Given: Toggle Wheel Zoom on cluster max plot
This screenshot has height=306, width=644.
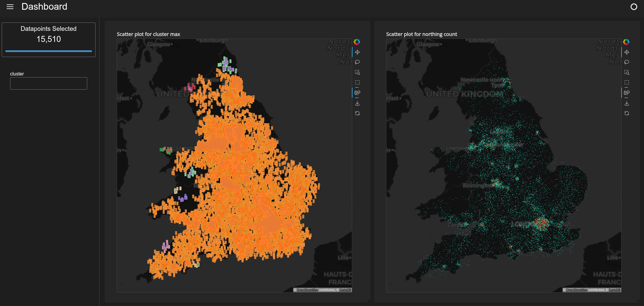Looking at the screenshot, I should click(357, 93).
